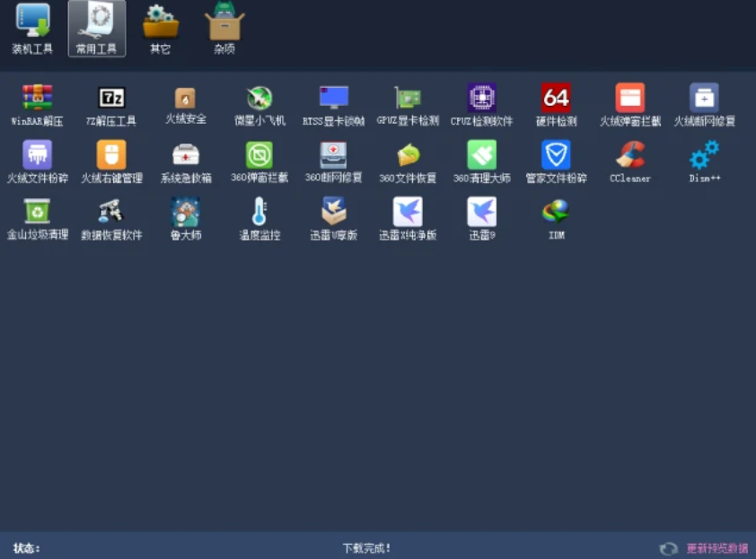Select the 常用工具 category tab
The image size is (756, 559).
coord(97,29)
